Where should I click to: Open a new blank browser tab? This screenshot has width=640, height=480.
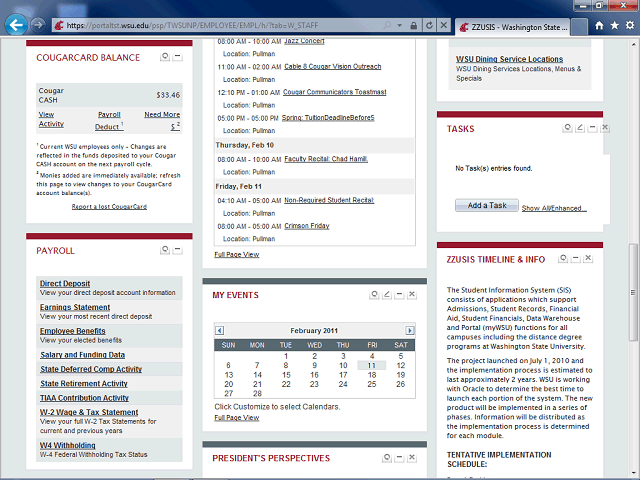pyautogui.click(x=579, y=27)
